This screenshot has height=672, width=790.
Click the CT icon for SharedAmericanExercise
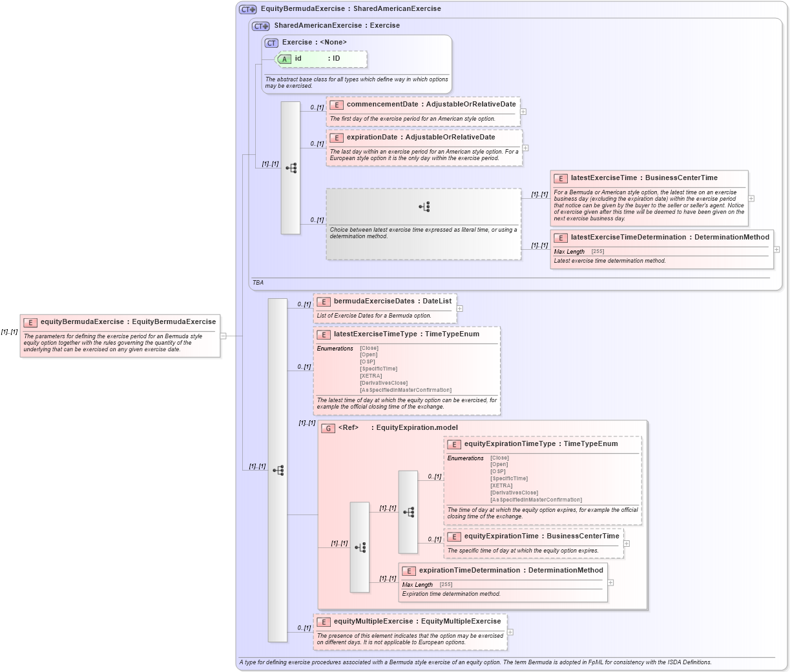coord(260,25)
